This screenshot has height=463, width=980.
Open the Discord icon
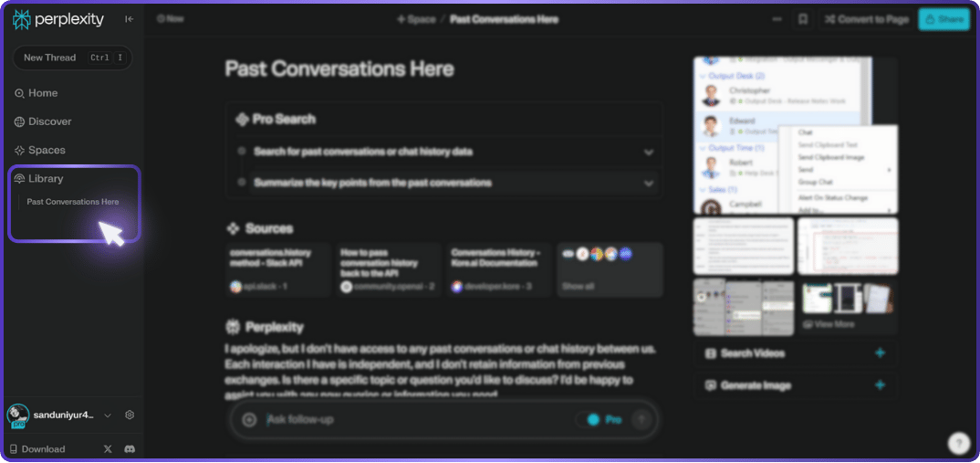(130, 449)
